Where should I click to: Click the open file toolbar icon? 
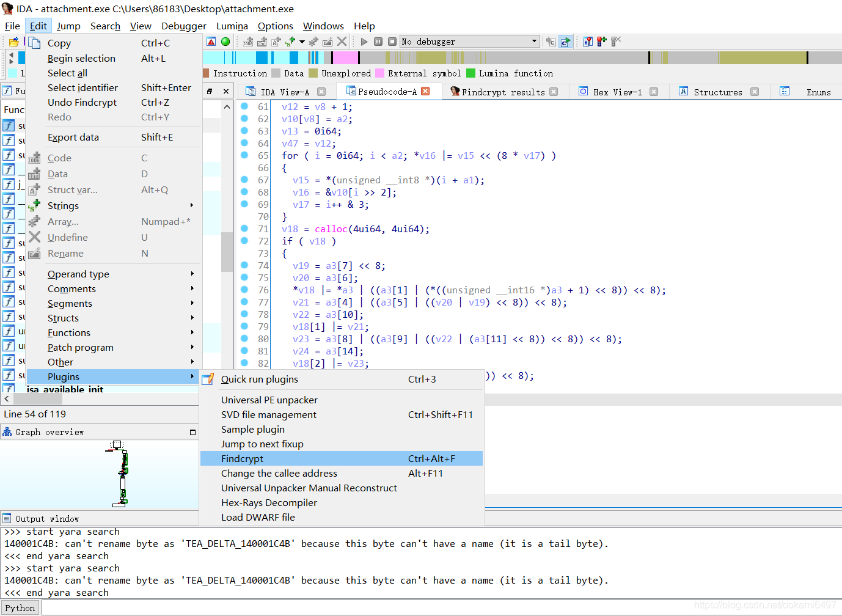click(13, 42)
